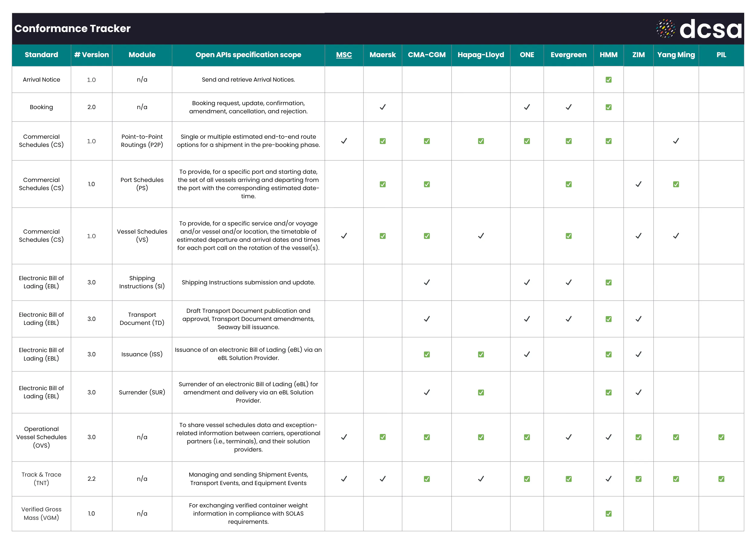Click Yang Ming green checkbox for Port Schedules
The height and width of the screenshot is (544, 756).
676,184
